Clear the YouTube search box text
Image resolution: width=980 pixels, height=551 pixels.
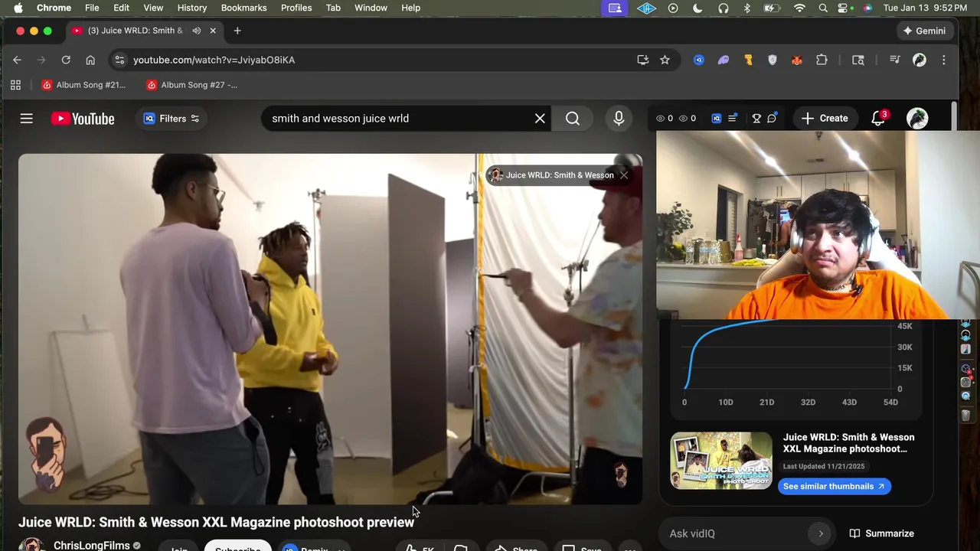(x=540, y=119)
